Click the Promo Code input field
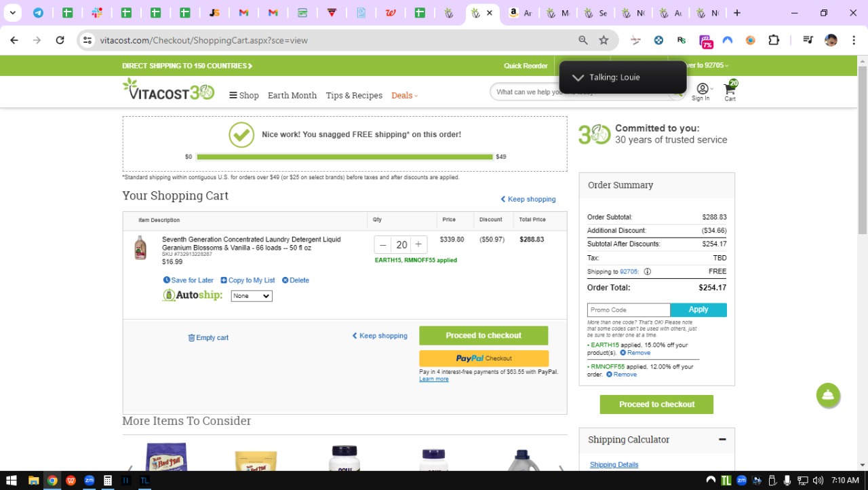 (629, 310)
